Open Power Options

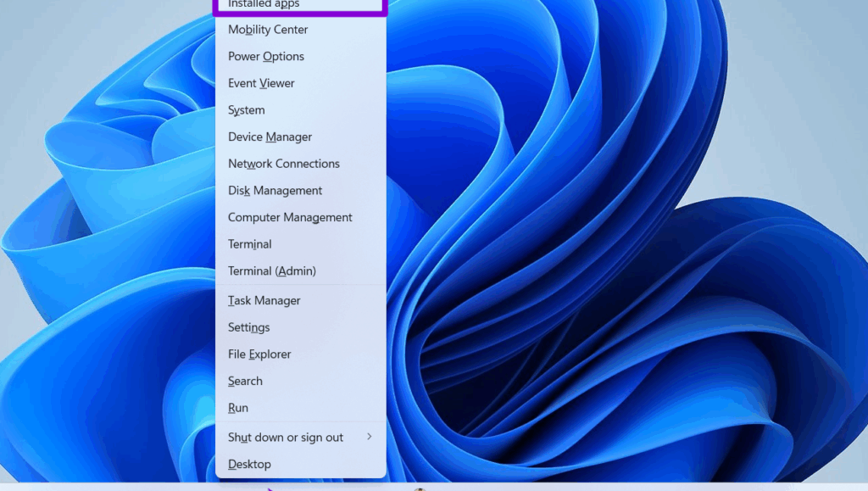pos(266,57)
